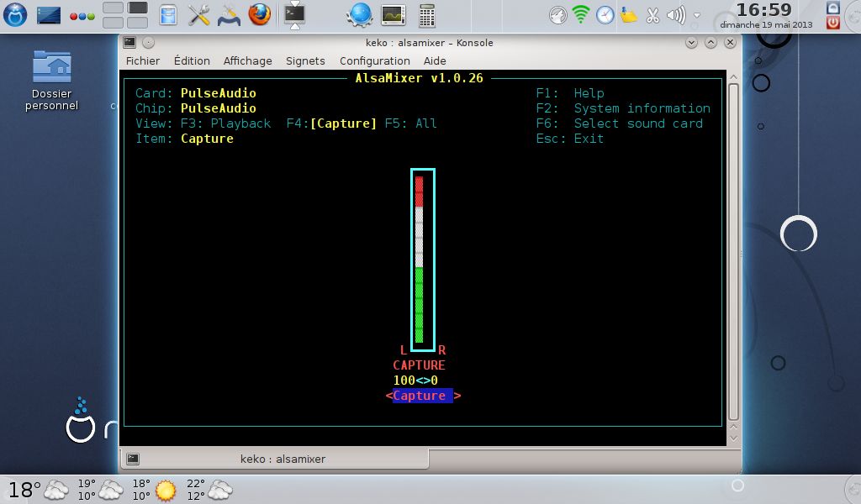
Task: Minimize the Konsole window
Action: pos(691,42)
